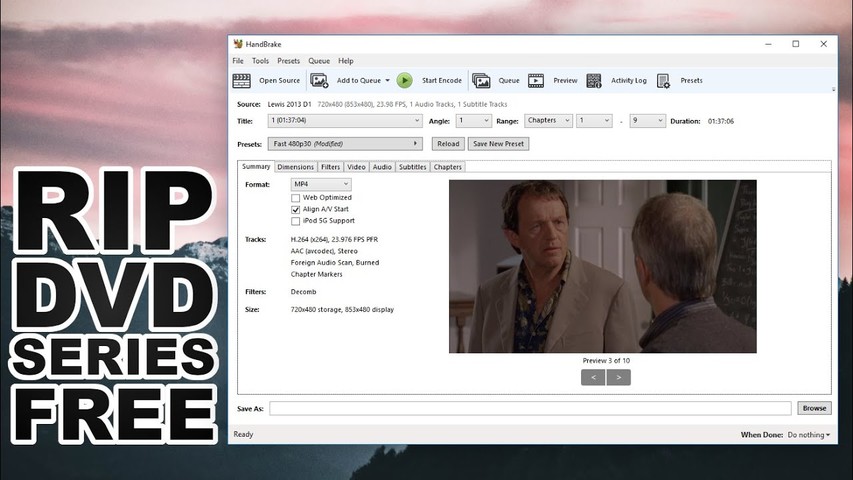Open the Activity Log icon
Screen dimensions: 853x480
point(594,81)
